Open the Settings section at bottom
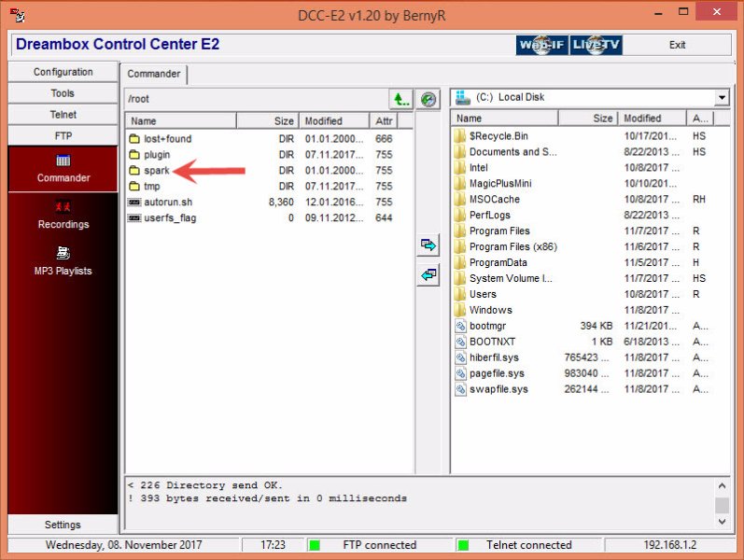Viewport: 744px width, 560px height. point(63,525)
